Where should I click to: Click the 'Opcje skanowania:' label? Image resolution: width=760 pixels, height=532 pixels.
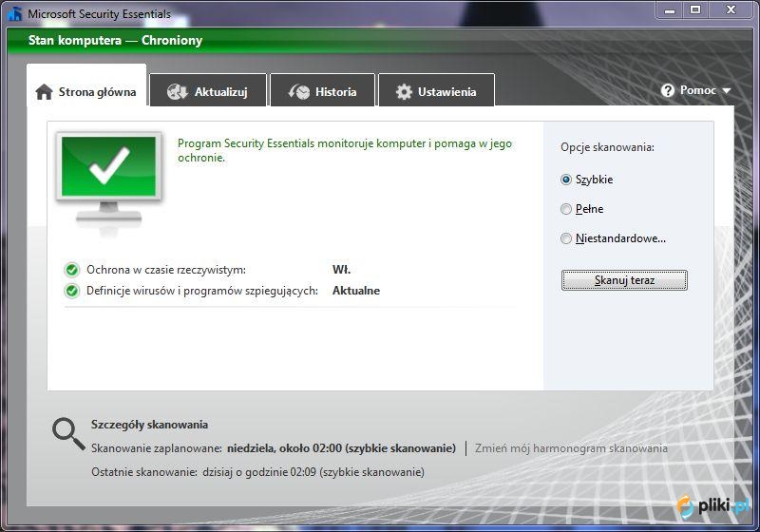(x=607, y=147)
